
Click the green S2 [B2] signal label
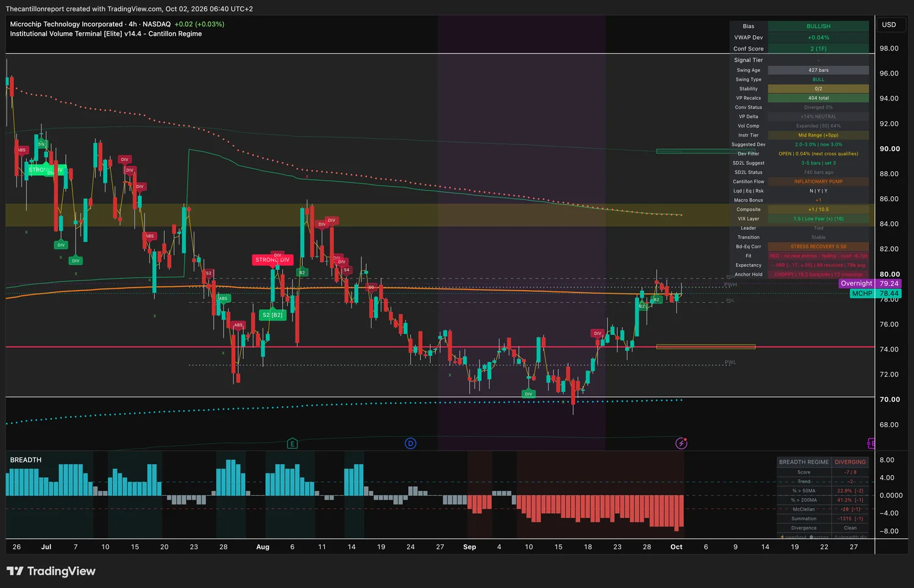272,315
